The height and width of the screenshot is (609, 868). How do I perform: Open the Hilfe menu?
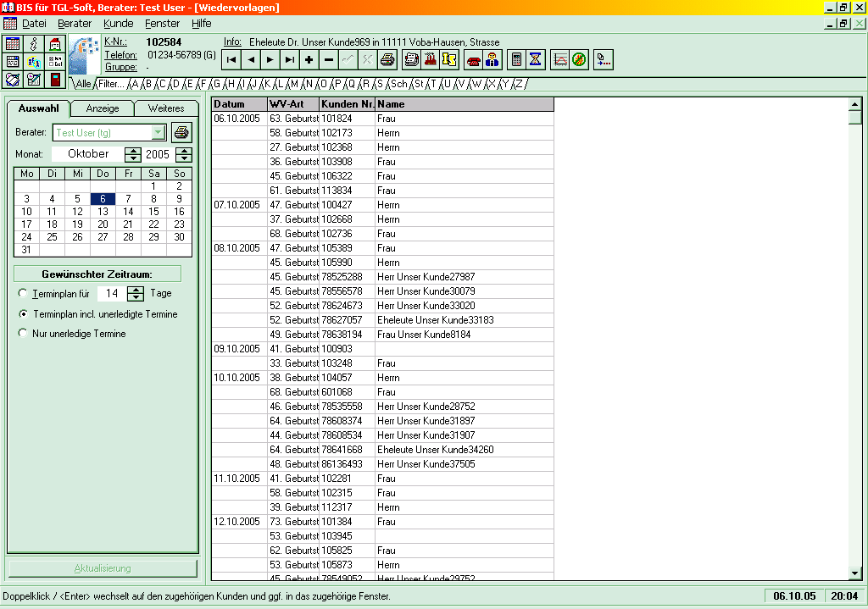(202, 23)
